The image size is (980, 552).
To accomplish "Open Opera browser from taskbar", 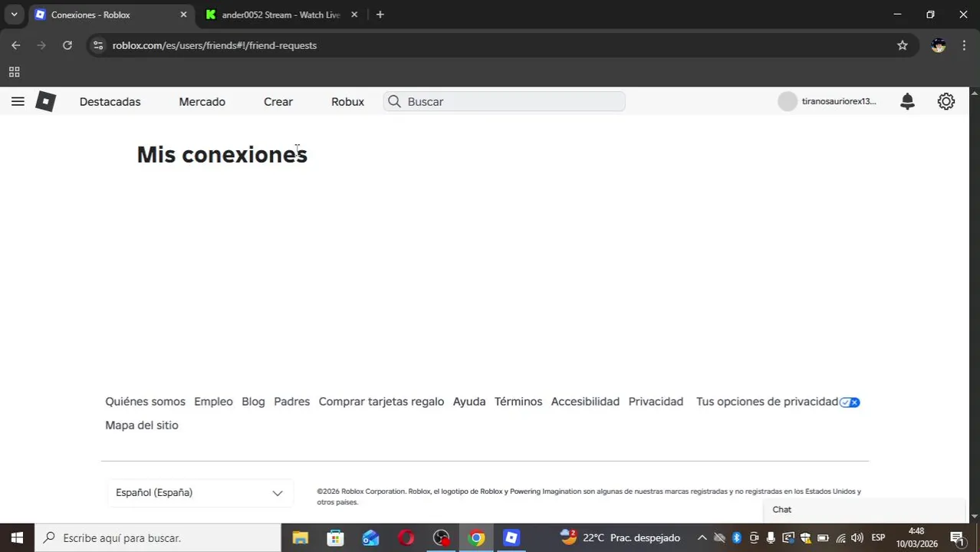I will (x=406, y=537).
